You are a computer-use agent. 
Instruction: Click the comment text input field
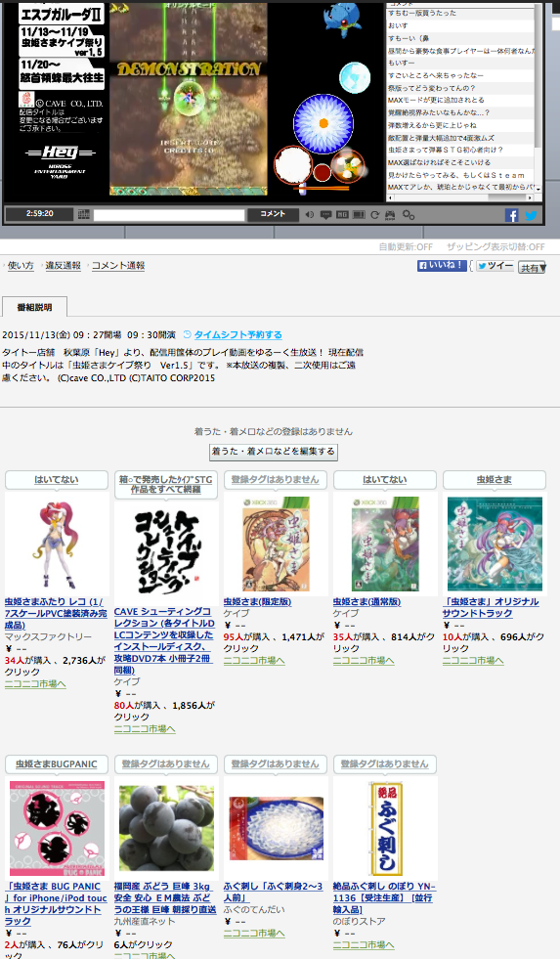169,215
